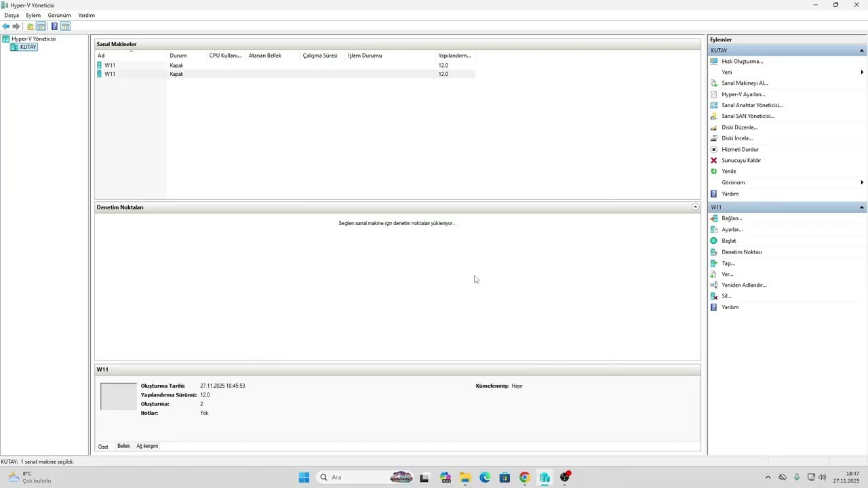The width and height of the screenshot is (868, 488).
Task: Select Hyper-V Yöneticisi tree root
Action: (33, 39)
